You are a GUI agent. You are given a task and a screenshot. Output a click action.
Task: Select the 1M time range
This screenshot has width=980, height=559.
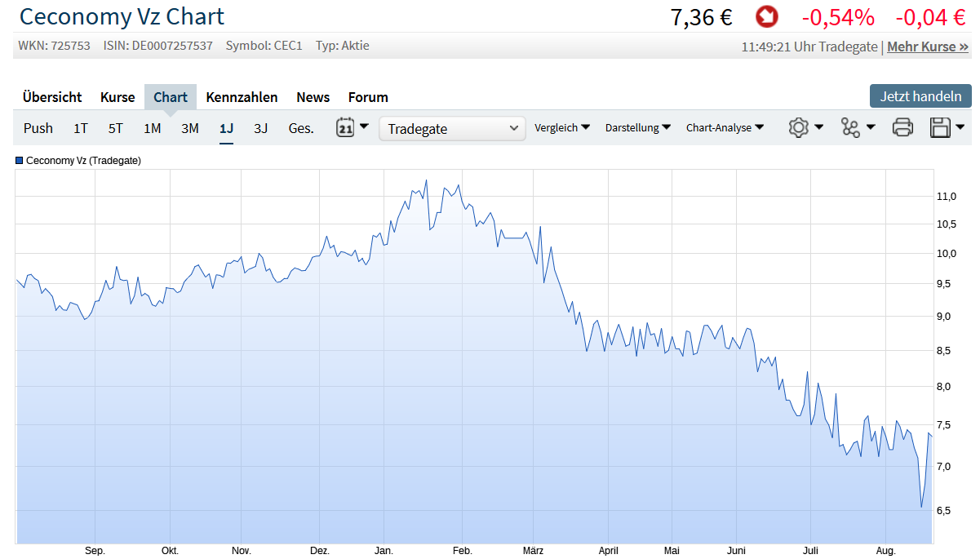click(153, 128)
